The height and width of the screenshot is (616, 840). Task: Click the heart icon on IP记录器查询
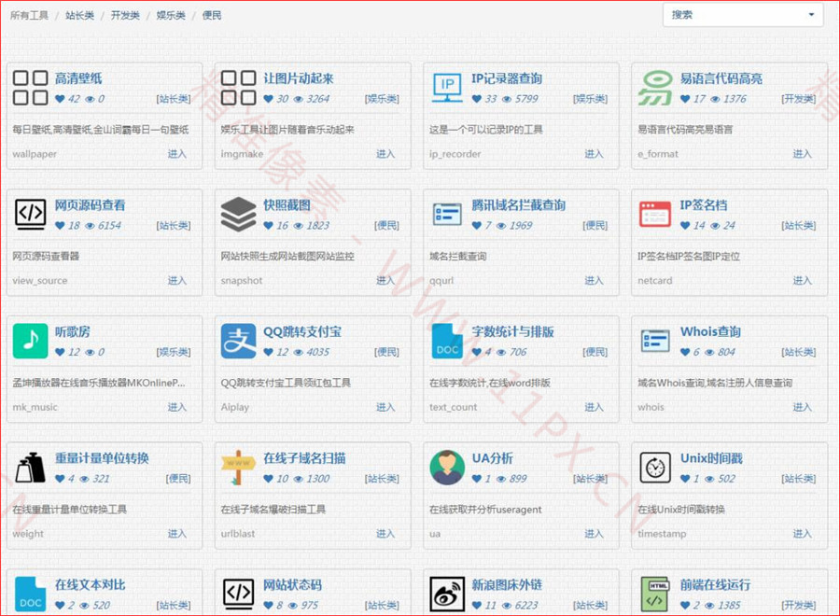pyautogui.click(x=477, y=99)
